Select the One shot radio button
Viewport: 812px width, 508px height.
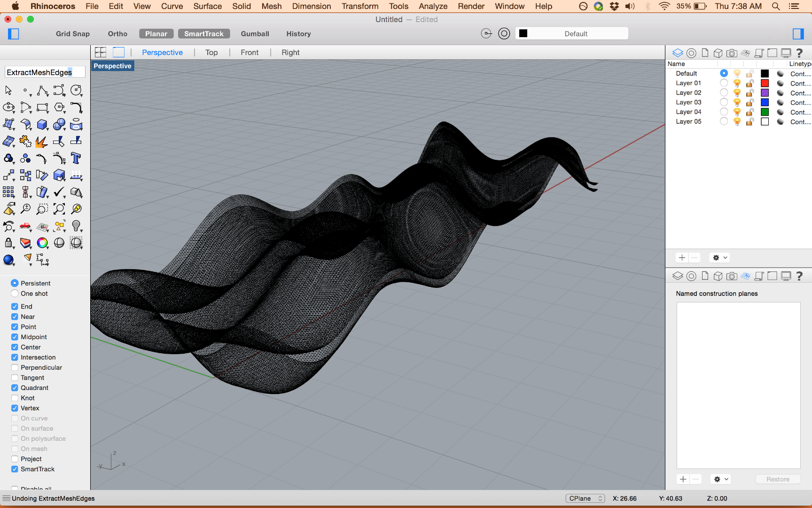point(15,293)
